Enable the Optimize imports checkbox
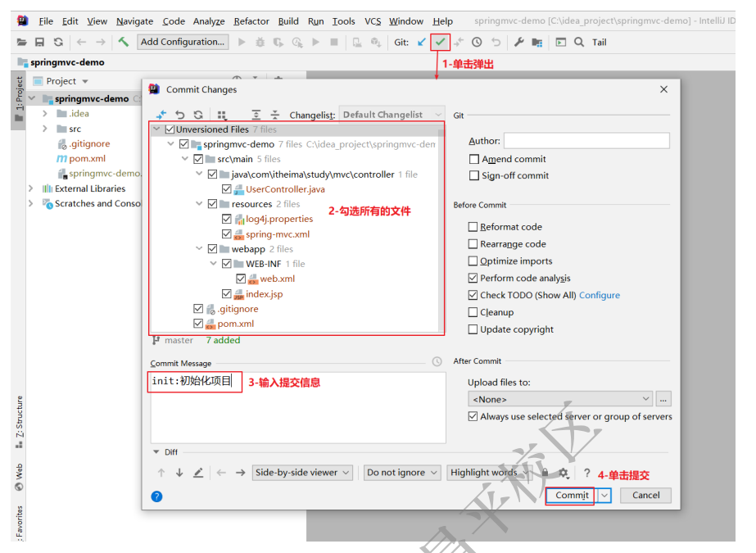The image size is (756, 553). [473, 261]
